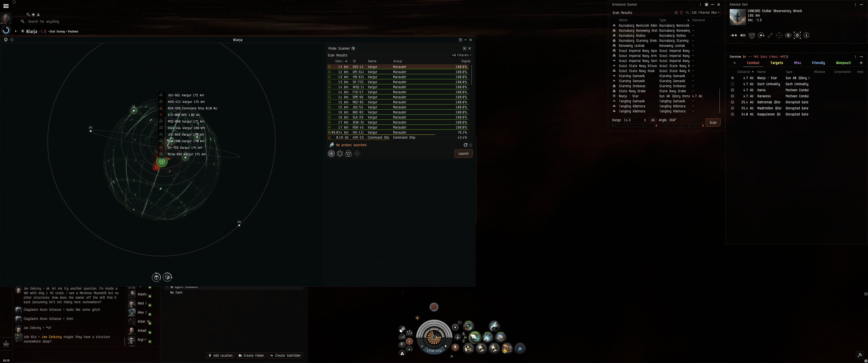Click the center probes orbit icon
This screenshot has width=868, height=363.
357,154
